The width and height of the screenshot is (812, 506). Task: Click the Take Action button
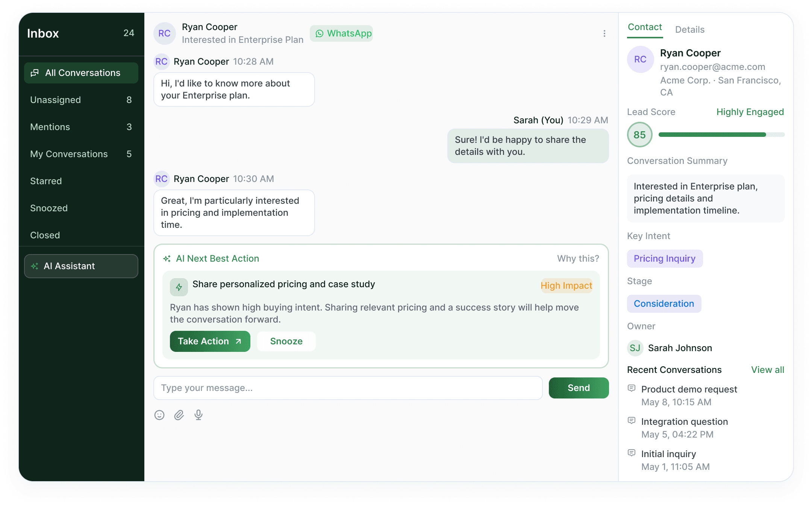click(210, 341)
